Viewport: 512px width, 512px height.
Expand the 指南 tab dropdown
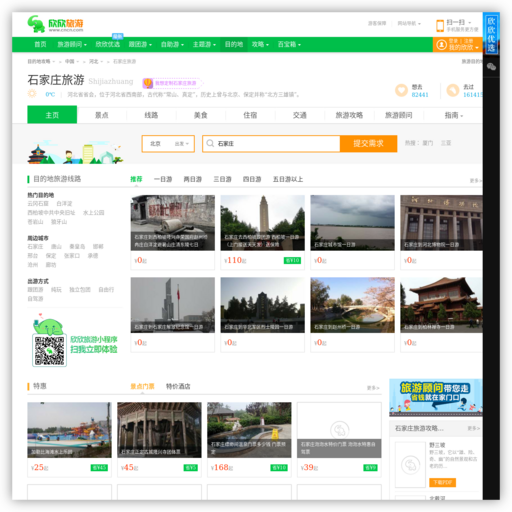click(454, 115)
